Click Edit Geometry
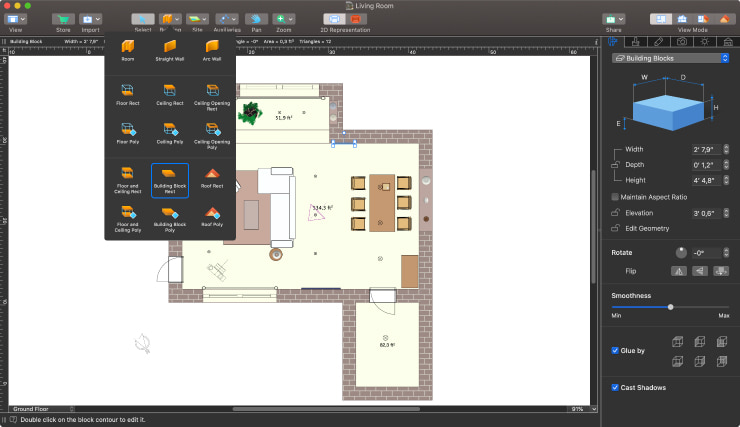This screenshot has width=740, height=427. [x=647, y=228]
